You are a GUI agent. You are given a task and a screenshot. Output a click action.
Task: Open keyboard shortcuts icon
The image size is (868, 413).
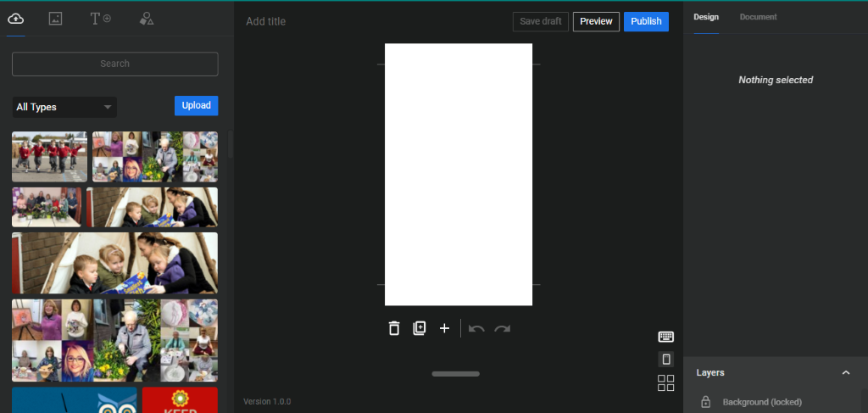(x=666, y=337)
